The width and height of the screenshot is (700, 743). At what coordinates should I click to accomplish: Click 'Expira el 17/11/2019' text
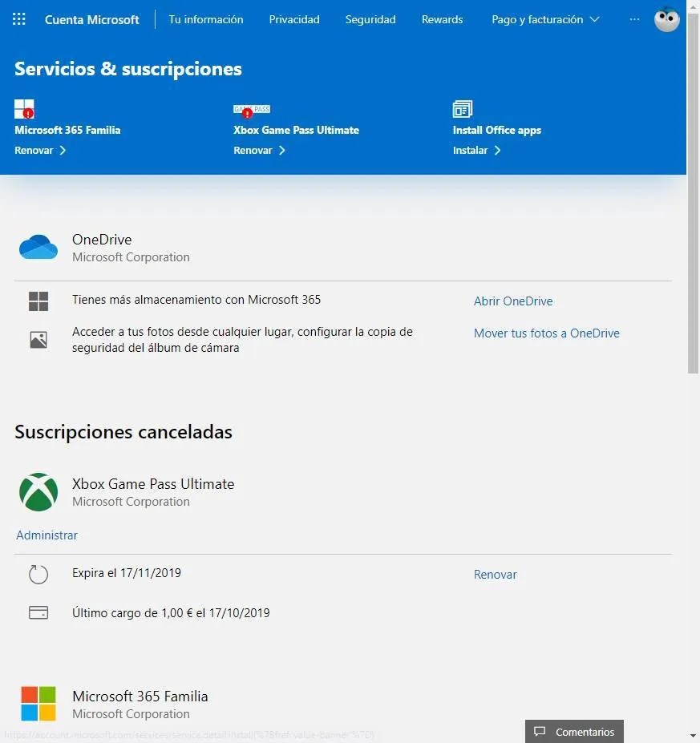click(x=127, y=573)
